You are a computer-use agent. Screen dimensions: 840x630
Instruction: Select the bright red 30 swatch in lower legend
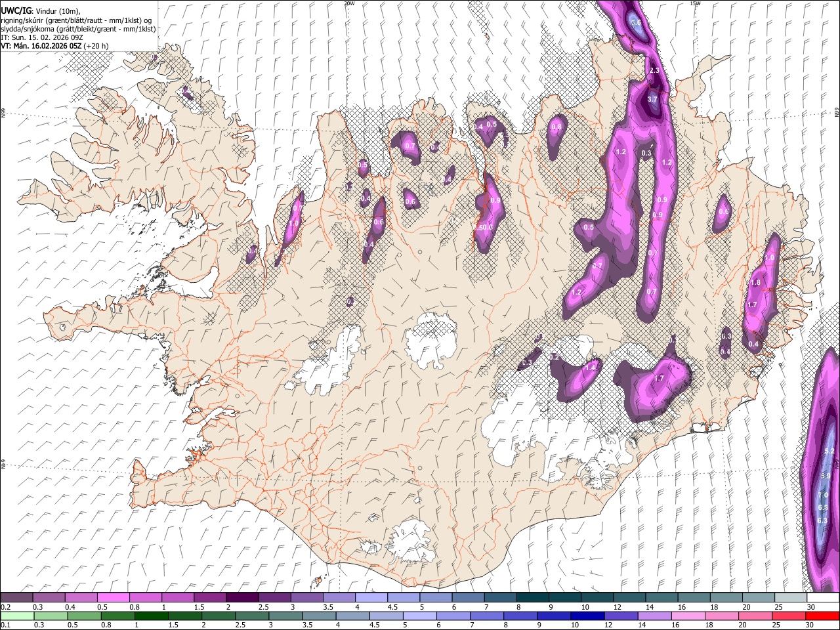point(822,616)
